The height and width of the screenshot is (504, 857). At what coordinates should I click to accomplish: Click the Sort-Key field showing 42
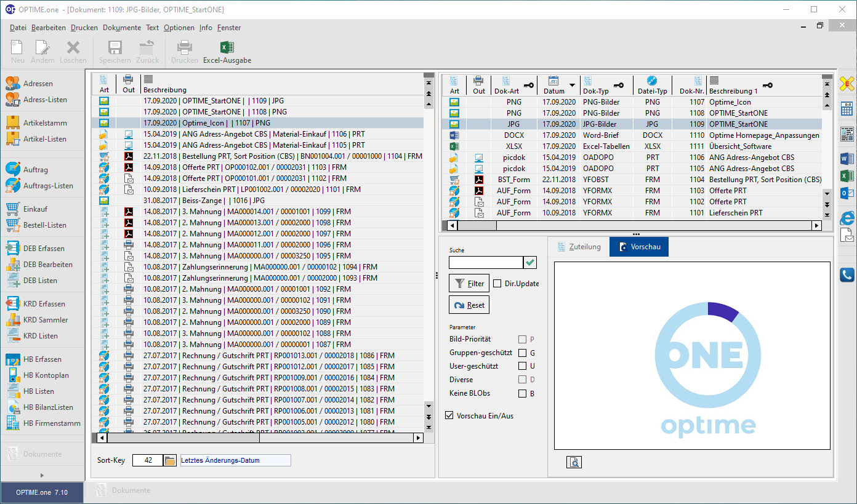(148, 460)
